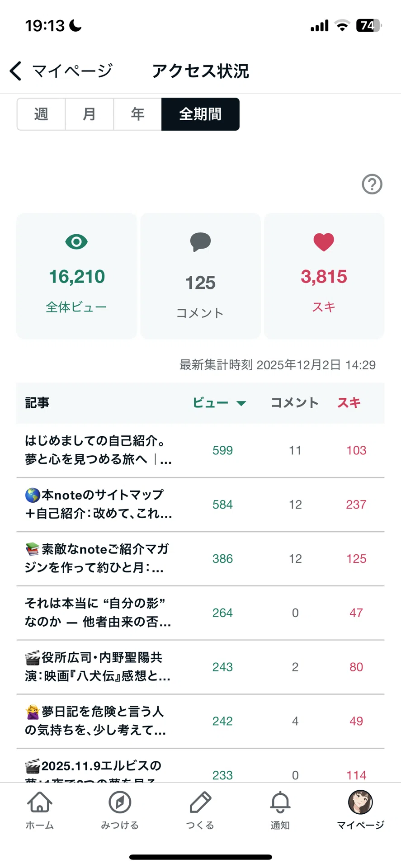
Task: Toggle ビュー sort order arrow
Action: [241, 403]
